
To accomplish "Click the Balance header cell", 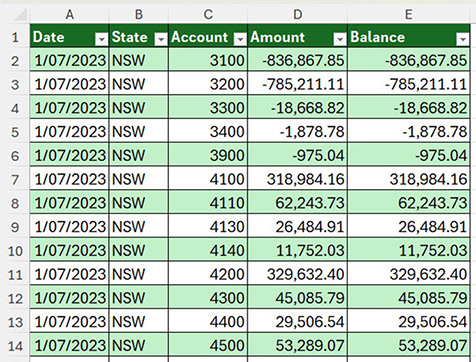I will 409,35.
